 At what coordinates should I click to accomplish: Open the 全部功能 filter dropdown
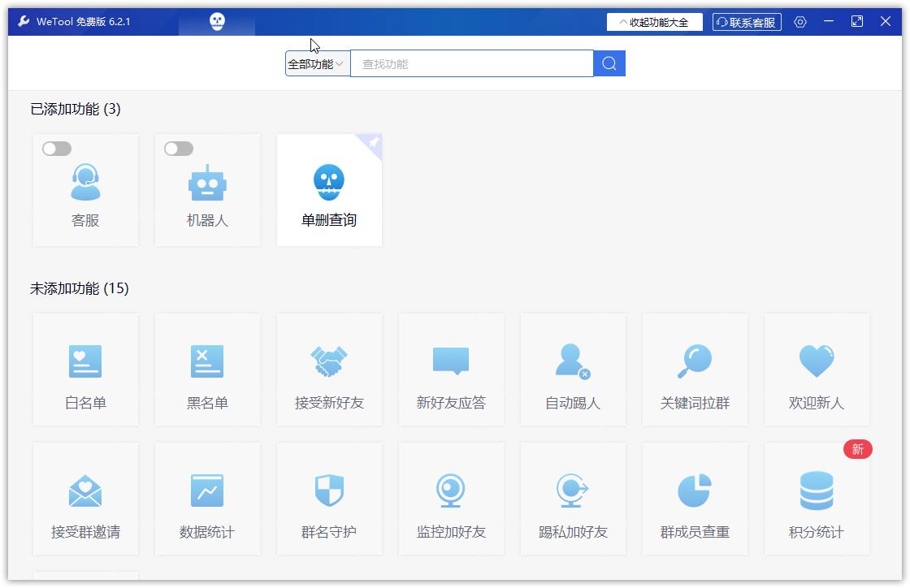tap(316, 63)
